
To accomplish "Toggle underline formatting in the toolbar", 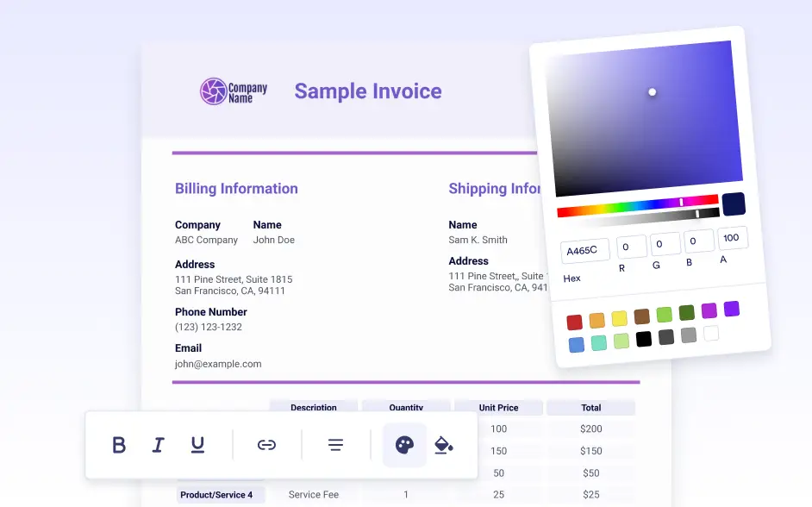I will (197, 445).
